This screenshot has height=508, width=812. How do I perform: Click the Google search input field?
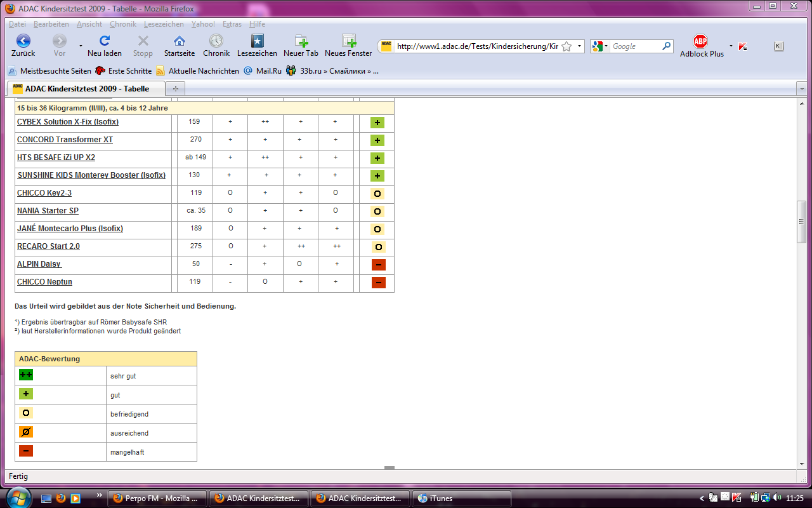[x=636, y=46]
